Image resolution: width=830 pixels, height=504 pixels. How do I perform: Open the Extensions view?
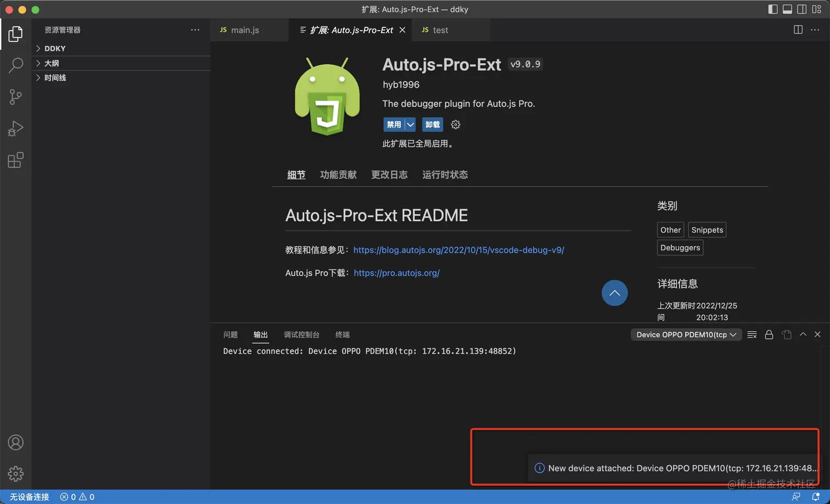coord(15,160)
